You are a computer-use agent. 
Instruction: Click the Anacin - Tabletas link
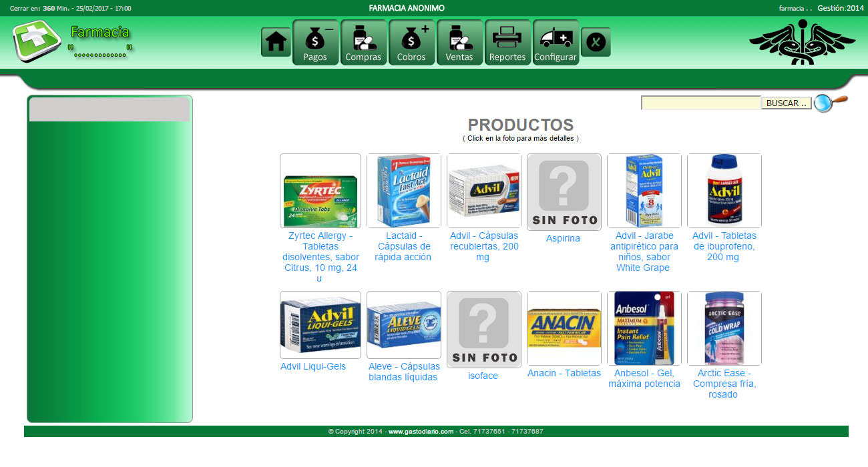click(564, 373)
